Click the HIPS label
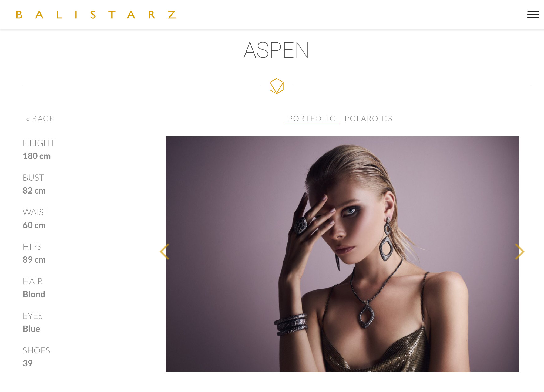 32,247
